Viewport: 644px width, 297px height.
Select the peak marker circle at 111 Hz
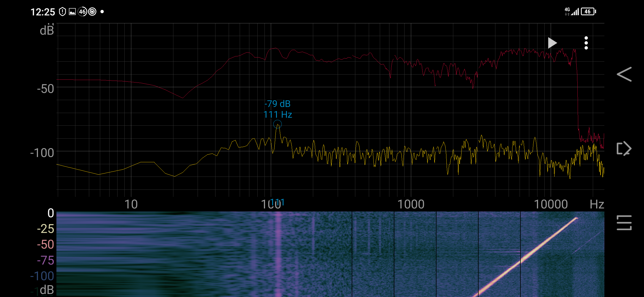click(x=277, y=124)
